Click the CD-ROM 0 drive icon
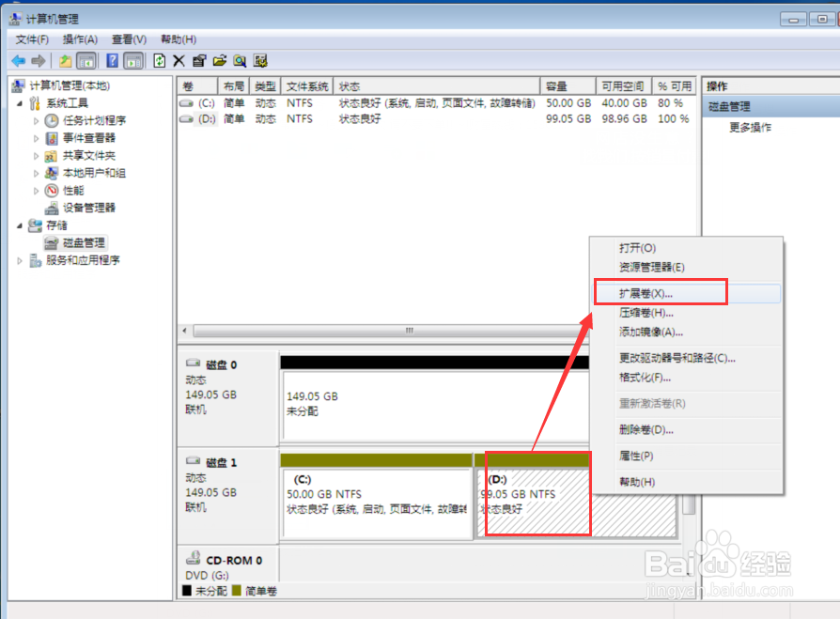 (x=193, y=559)
